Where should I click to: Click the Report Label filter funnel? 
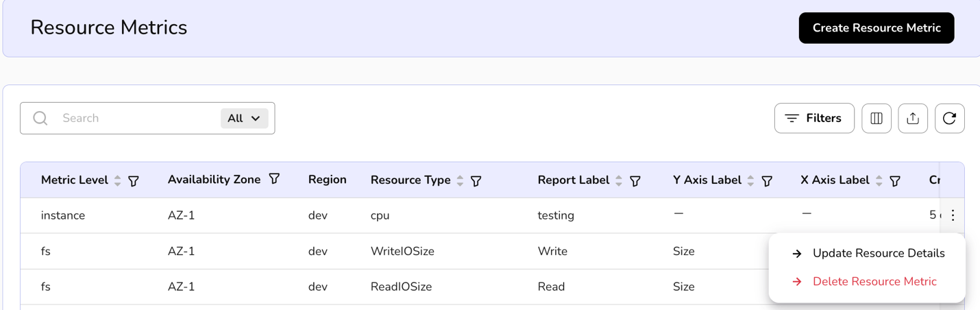pos(635,181)
